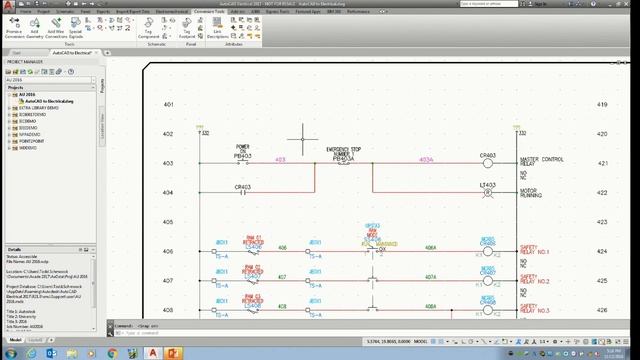
Task: Open Google Chrome from the taskbar
Action: [x=112, y=353]
